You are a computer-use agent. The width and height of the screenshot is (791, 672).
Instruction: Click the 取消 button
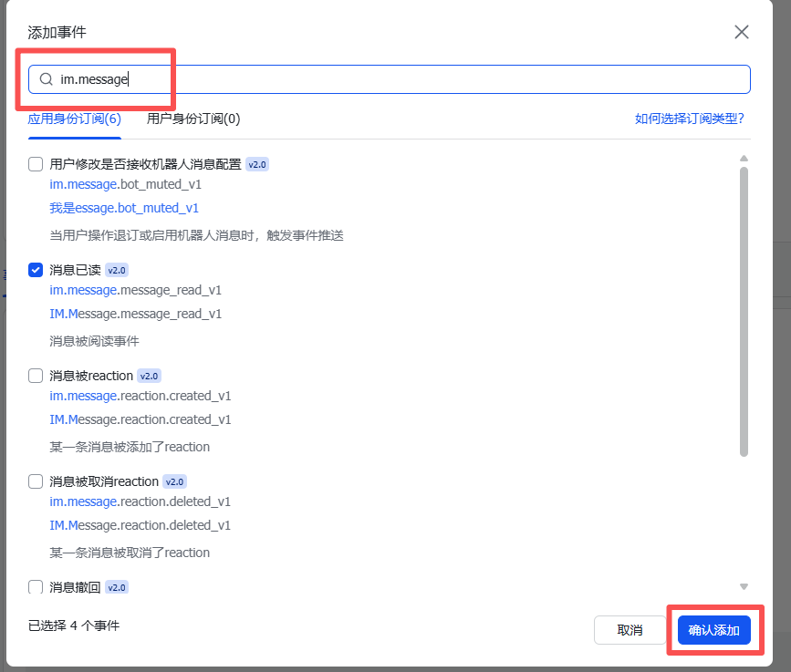point(630,629)
